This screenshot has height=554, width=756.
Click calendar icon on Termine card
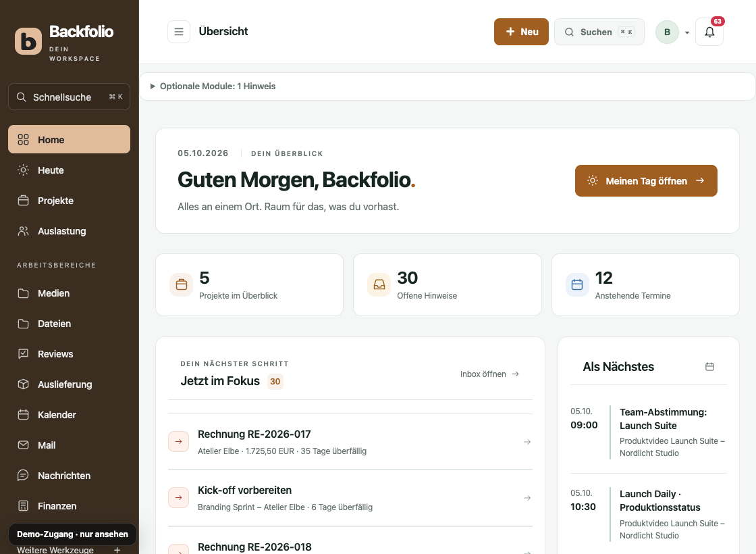point(577,284)
